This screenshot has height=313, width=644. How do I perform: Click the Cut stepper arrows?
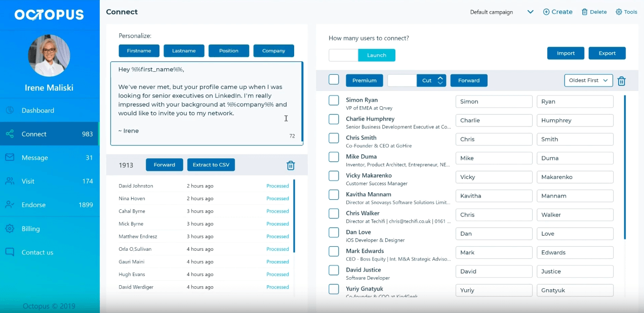(x=440, y=80)
